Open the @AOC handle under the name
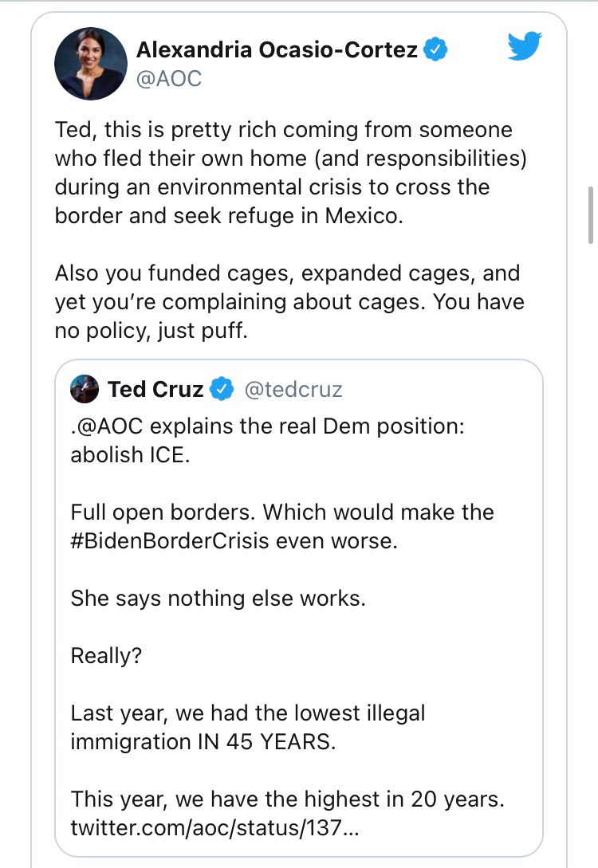The image size is (598, 868). pos(169,78)
